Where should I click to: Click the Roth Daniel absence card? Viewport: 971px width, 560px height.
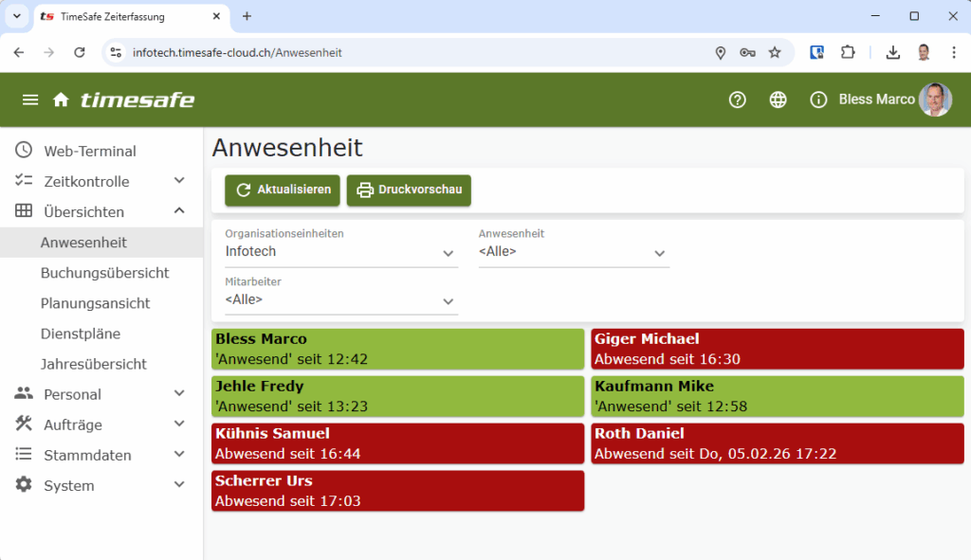pyautogui.click(x=777, y=443)
